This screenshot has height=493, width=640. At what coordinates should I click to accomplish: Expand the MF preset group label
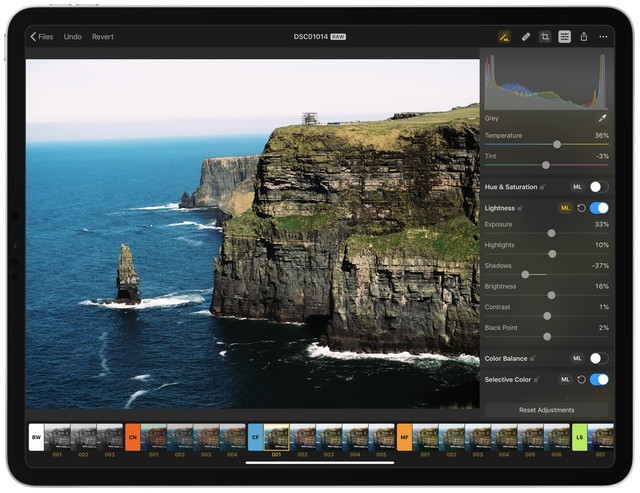tap(404, 437)
